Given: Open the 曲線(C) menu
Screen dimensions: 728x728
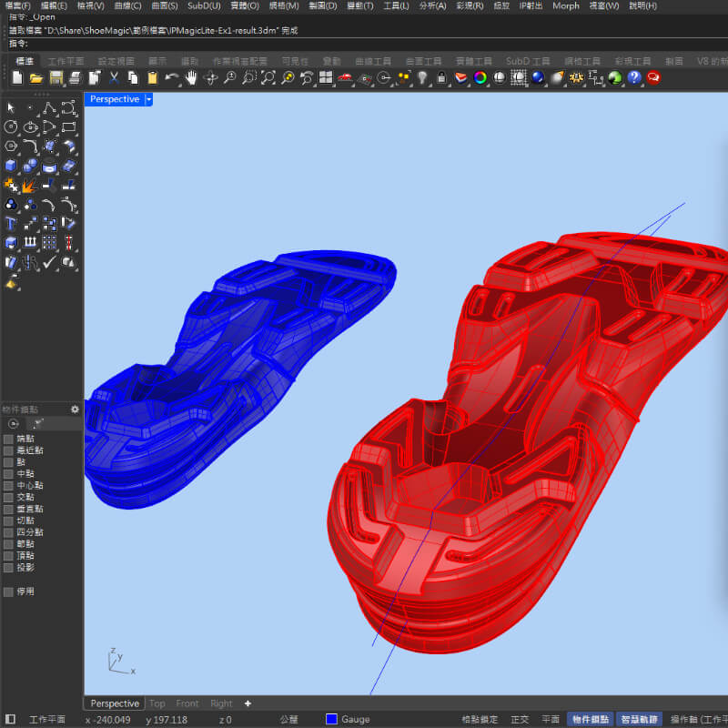Looking at the screenshot, I should tap(127, 5).
